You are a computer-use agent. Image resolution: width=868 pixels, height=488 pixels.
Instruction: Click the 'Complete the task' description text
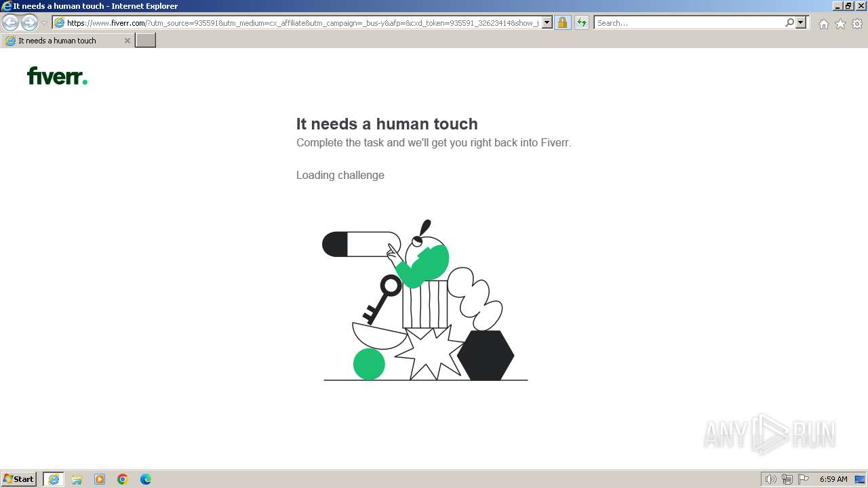point(434,143)
